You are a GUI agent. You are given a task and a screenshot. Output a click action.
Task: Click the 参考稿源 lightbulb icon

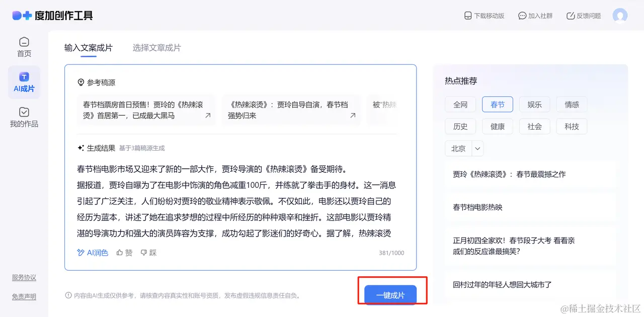click(80, 82)
